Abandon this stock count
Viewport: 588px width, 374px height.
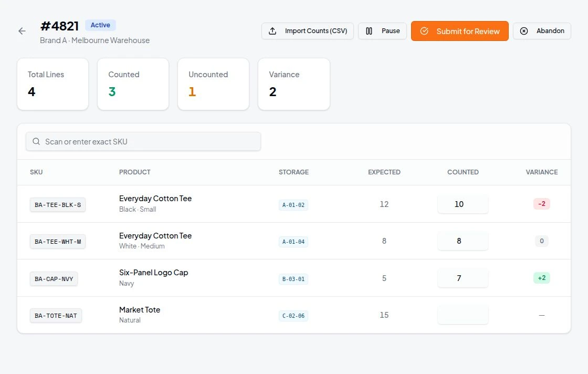[542, 31]
